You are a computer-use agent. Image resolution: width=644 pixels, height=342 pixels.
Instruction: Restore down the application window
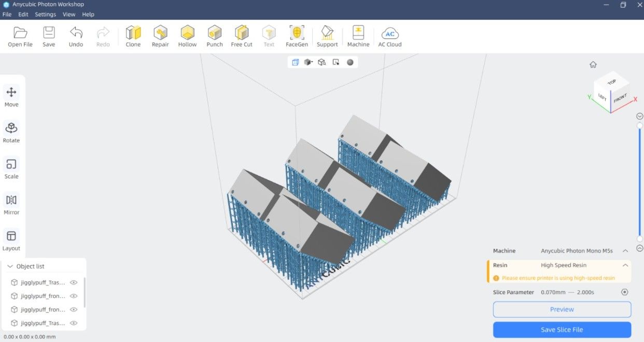click(623, 5)
